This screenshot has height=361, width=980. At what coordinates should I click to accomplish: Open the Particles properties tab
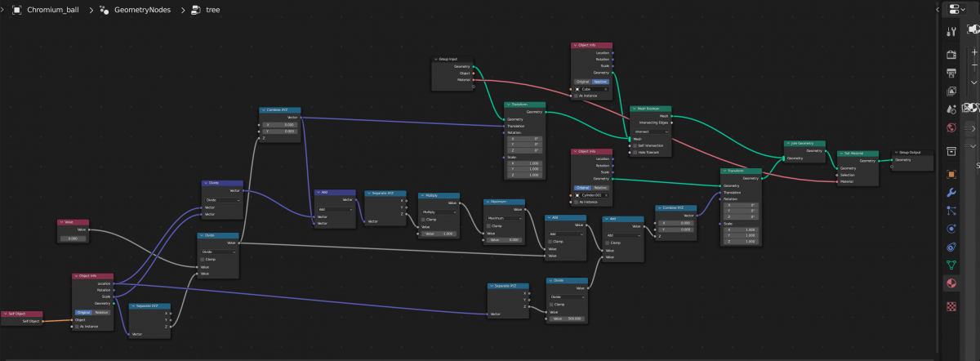951,210
